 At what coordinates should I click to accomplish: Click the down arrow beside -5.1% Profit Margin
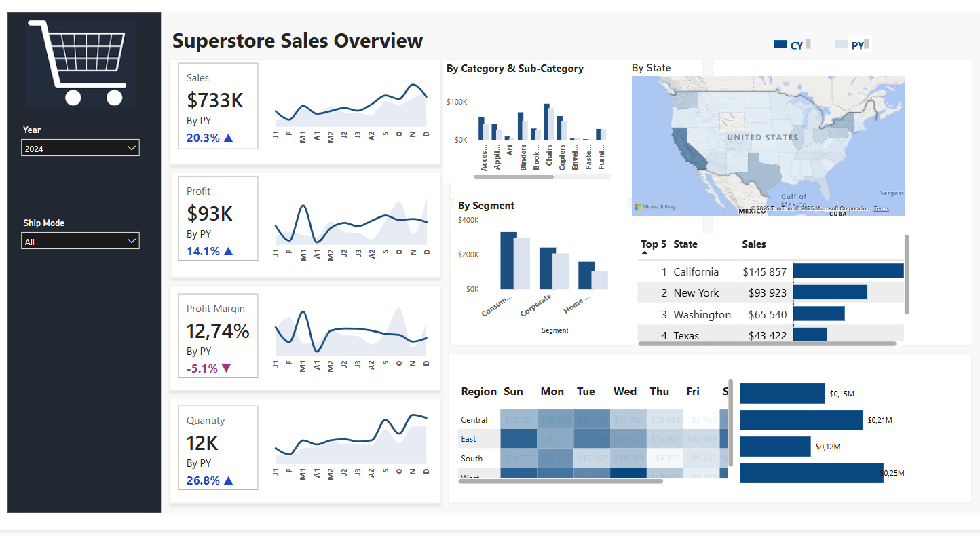point(227,368)
